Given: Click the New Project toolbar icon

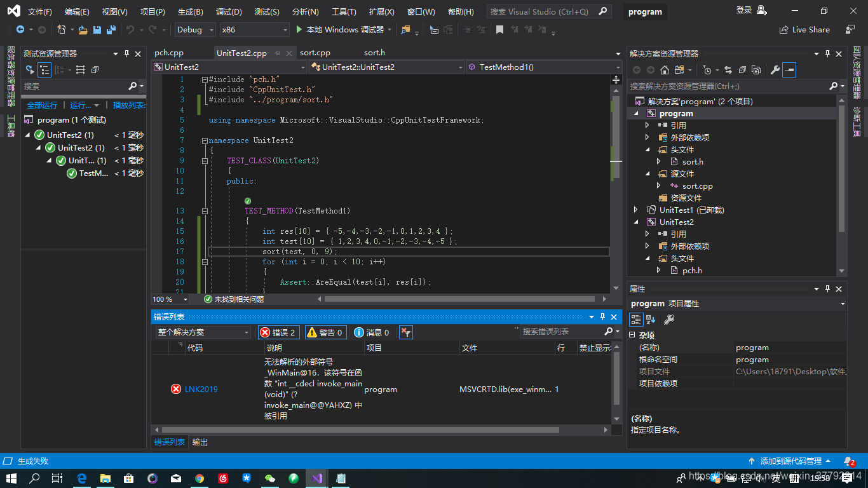Looking at the screenshot, I should pyautogui.click(x=61, y=29).
